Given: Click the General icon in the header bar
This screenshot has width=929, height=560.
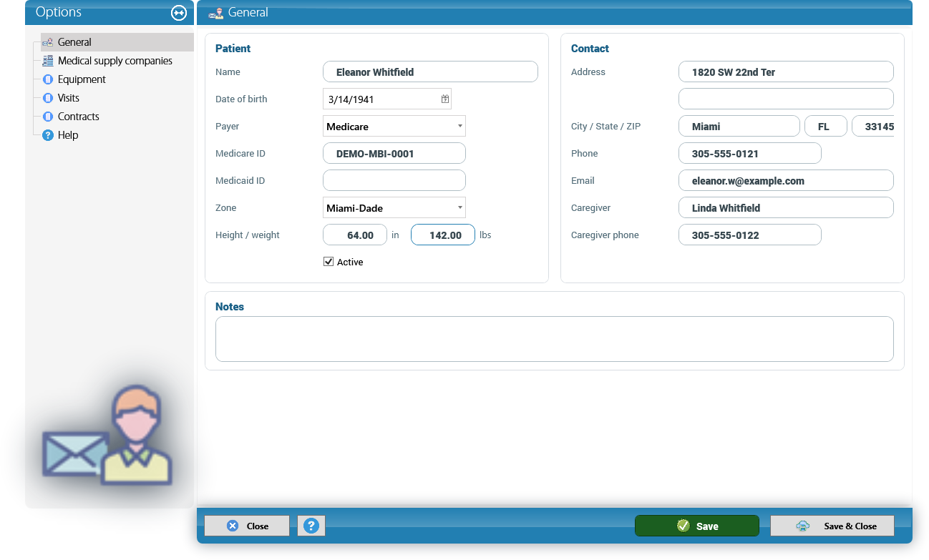Looking at the screenshot, I should [215, 13].
